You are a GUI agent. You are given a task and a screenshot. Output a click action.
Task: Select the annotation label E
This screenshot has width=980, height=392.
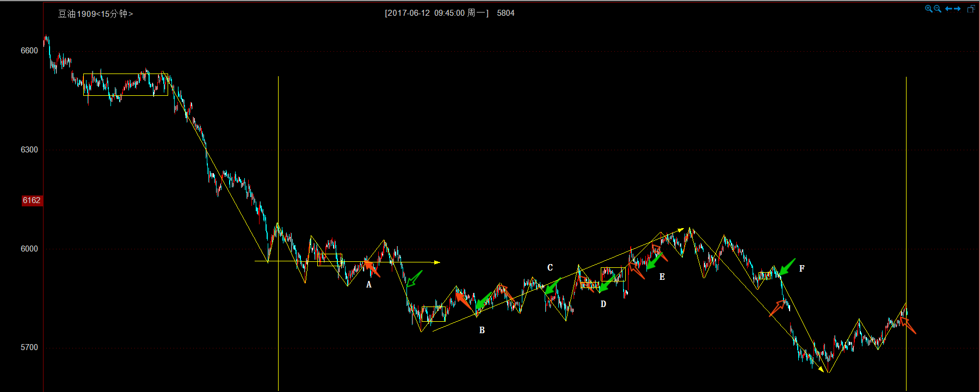click(x=662, y=277)
